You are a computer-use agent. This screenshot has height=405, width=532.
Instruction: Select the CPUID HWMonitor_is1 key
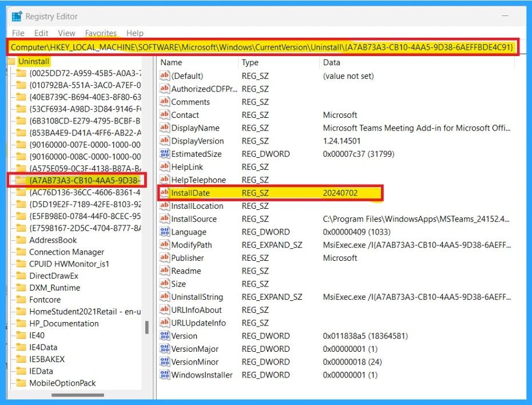[69, 264]
